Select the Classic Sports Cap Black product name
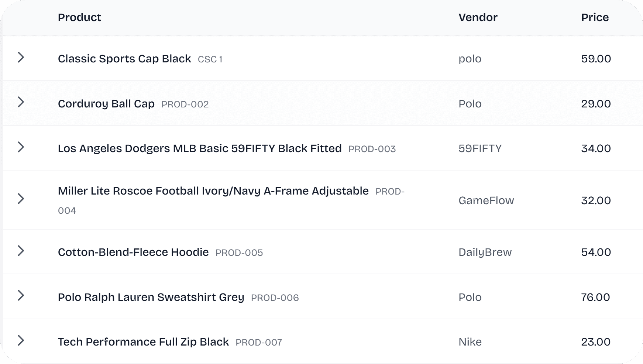643x364 pixels. click(124, 59)
